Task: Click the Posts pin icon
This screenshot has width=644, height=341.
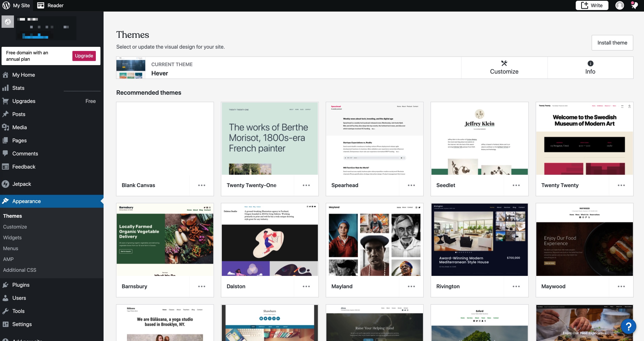Action: pos(5,114)
